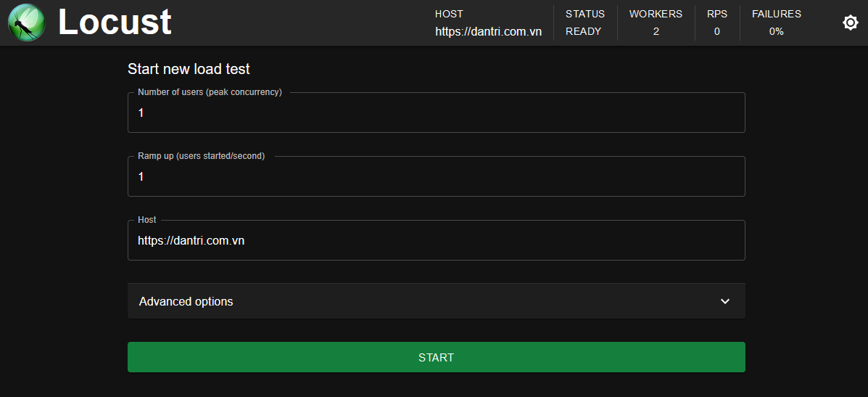Click the HOST label in top bar

[x=449, y=14]
